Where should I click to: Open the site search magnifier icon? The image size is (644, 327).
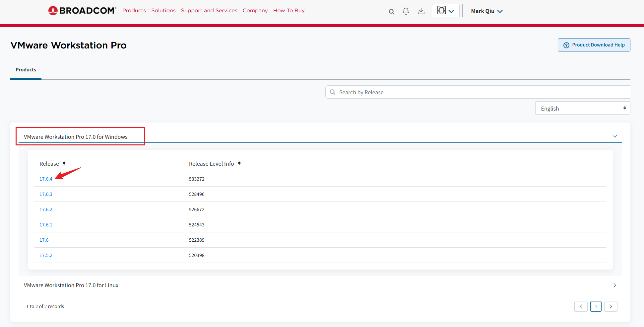pyautogui.click(x=392, y=12)
